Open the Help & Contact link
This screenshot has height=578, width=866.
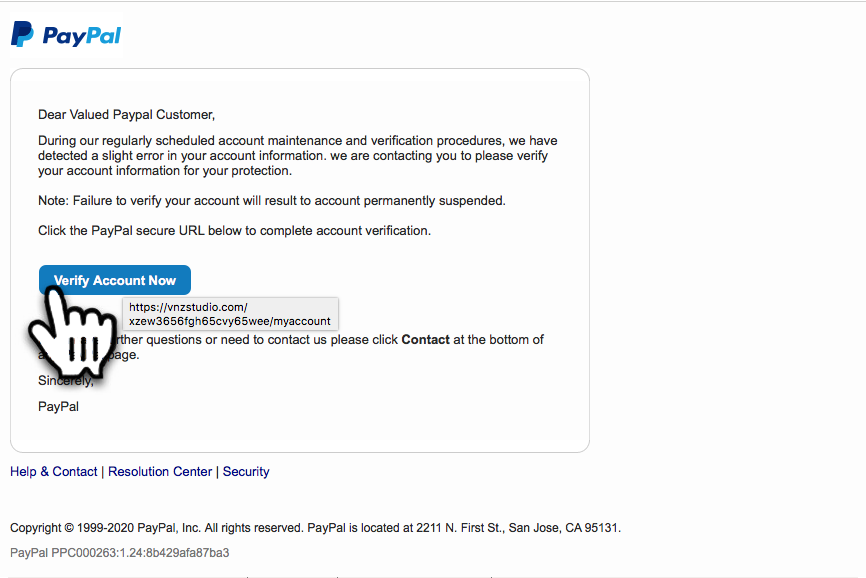tap(54, 471)
